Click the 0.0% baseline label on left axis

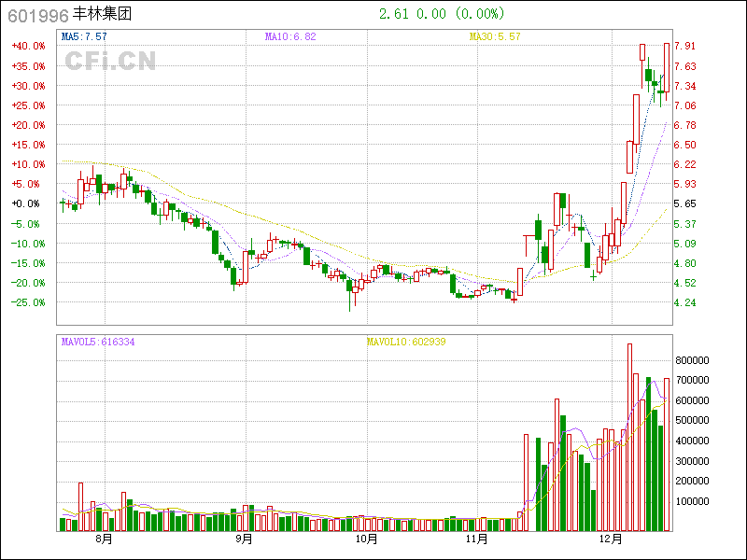[x=30, y=203]
